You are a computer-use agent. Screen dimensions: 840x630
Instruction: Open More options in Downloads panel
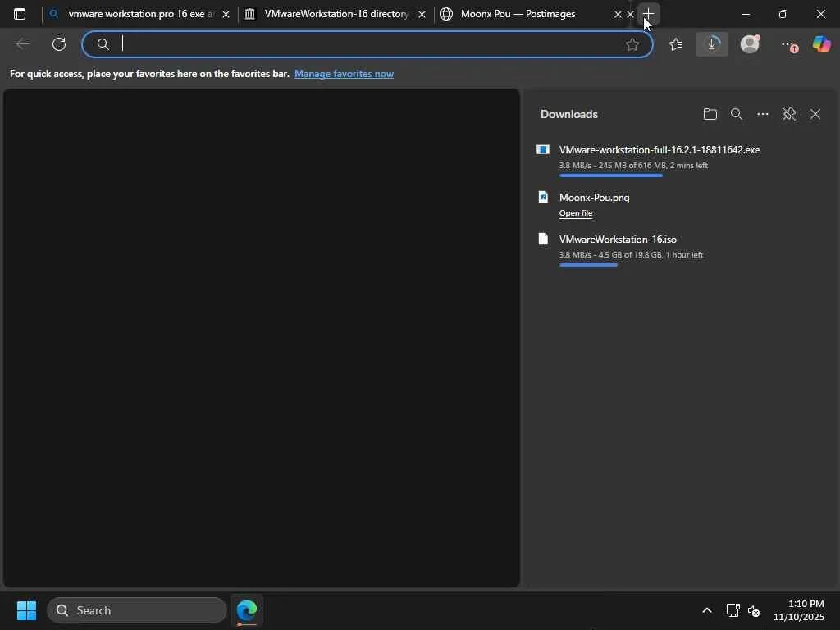[763, 114]
